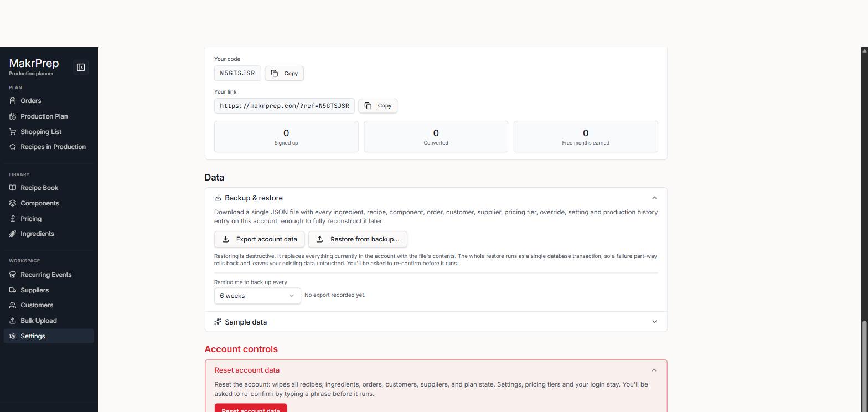Restore from backup file
Viewport: 868px width, 412px height.
pyautogui.click(x=358, y=239)
